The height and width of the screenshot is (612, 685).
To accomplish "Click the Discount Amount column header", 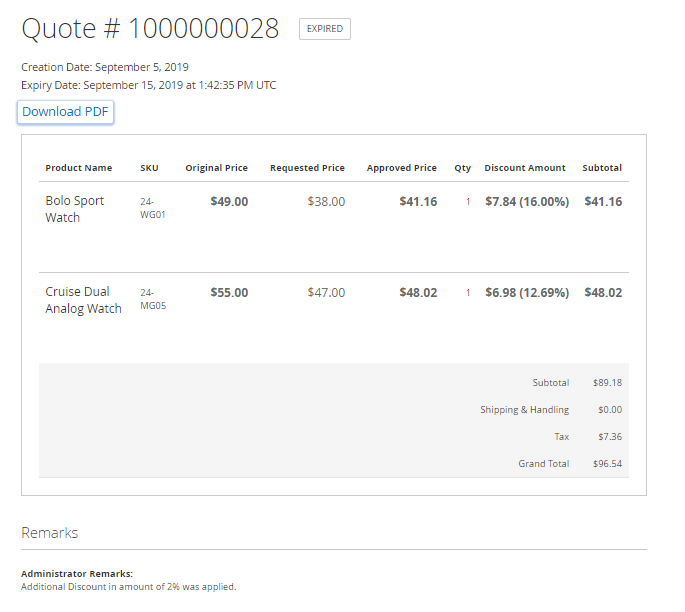I will [525, 168].
